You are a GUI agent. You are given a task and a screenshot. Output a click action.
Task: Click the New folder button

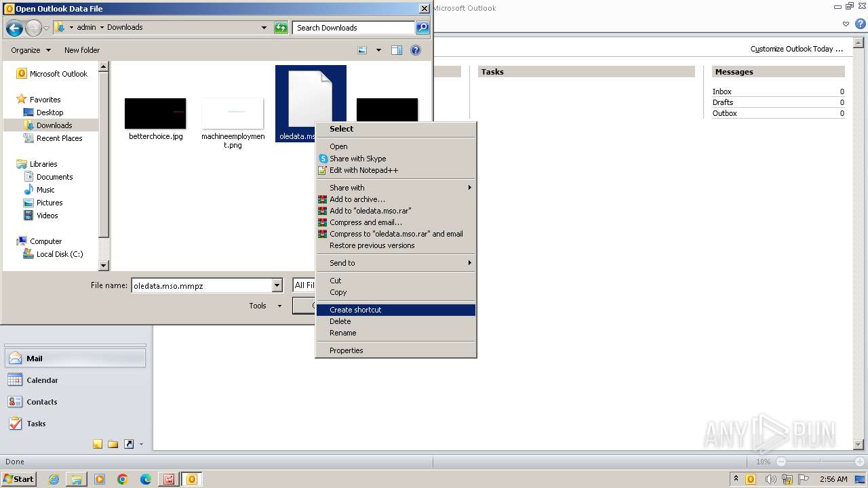pos(82,50)
